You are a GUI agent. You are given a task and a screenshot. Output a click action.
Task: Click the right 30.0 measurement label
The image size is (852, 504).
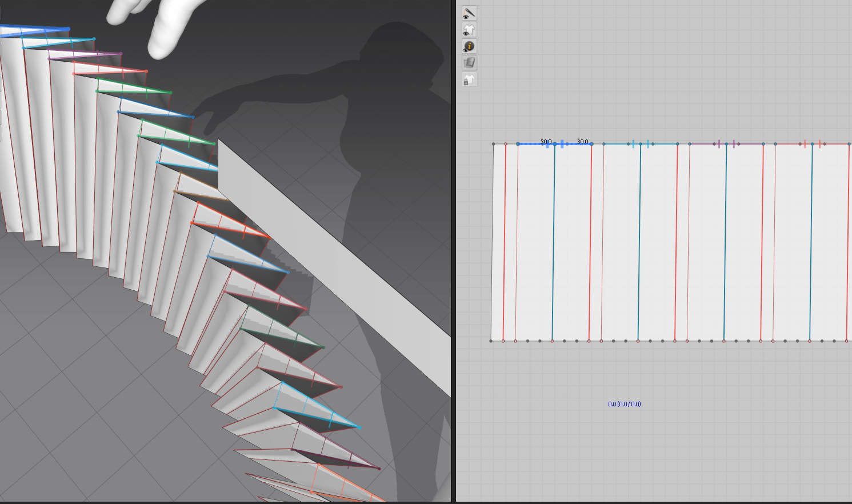click(582, 142)
